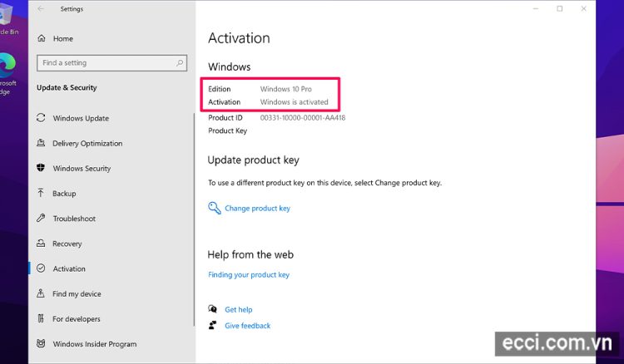Screen dimensions: 624x364
Task: Click the Get help link
Action: pos(239,309)
